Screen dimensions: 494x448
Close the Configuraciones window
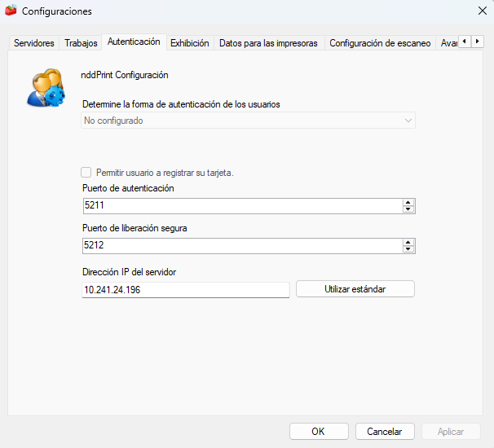pos(482,11)
